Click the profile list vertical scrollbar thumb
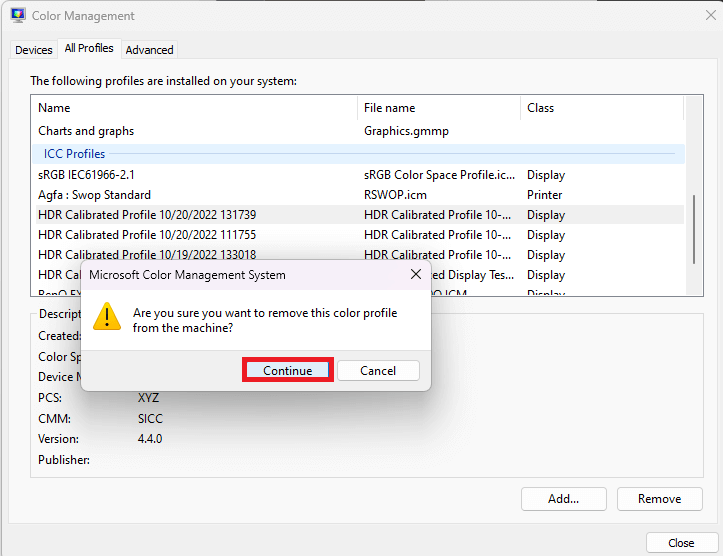Screen dimensions: 723x556 [693, 230]
